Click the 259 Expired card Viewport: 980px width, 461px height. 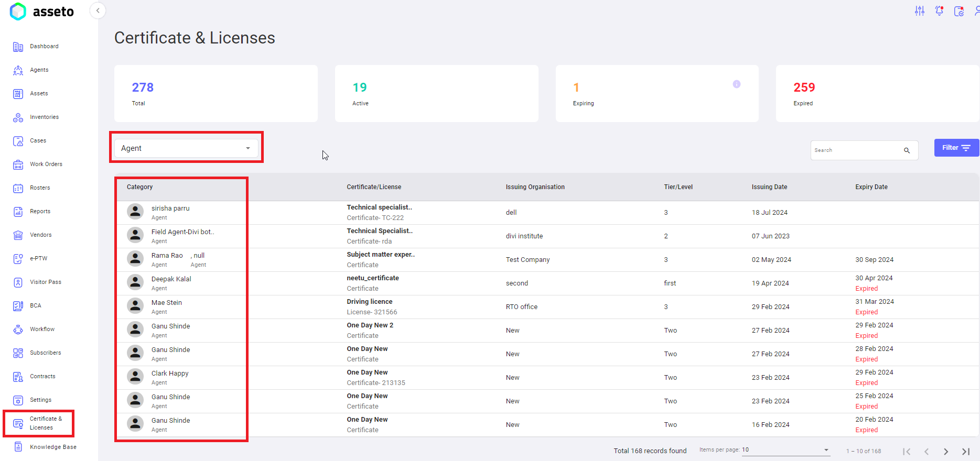[x=878, y=94]
